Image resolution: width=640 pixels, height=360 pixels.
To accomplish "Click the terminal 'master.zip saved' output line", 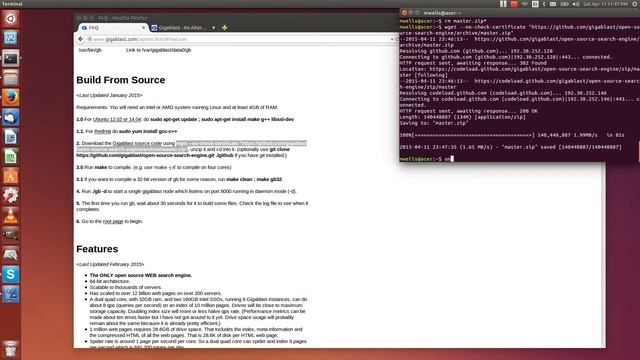I will coord(511,147).
